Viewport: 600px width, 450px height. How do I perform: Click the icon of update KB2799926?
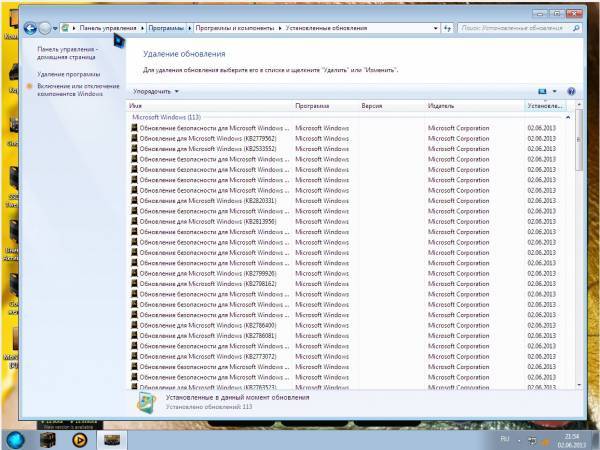tap(134, 273)
